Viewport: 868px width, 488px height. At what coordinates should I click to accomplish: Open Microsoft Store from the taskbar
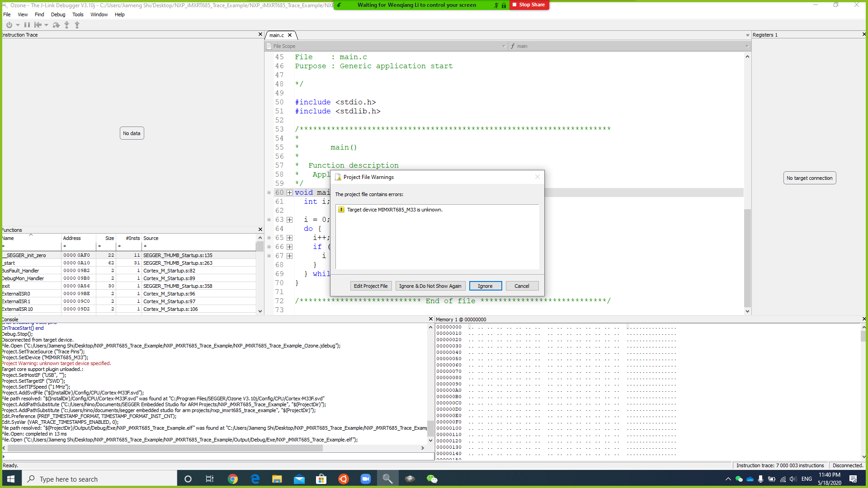click(x=321, y=479)
